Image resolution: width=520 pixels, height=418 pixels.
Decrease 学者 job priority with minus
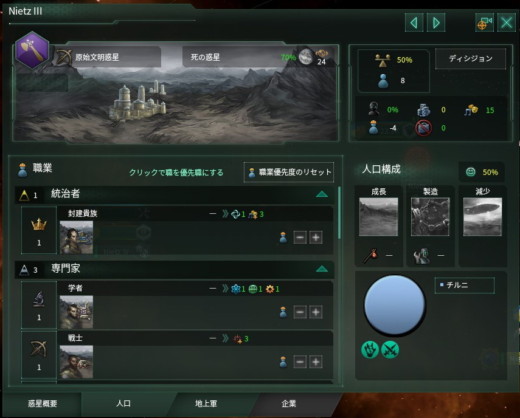(300, 312)
